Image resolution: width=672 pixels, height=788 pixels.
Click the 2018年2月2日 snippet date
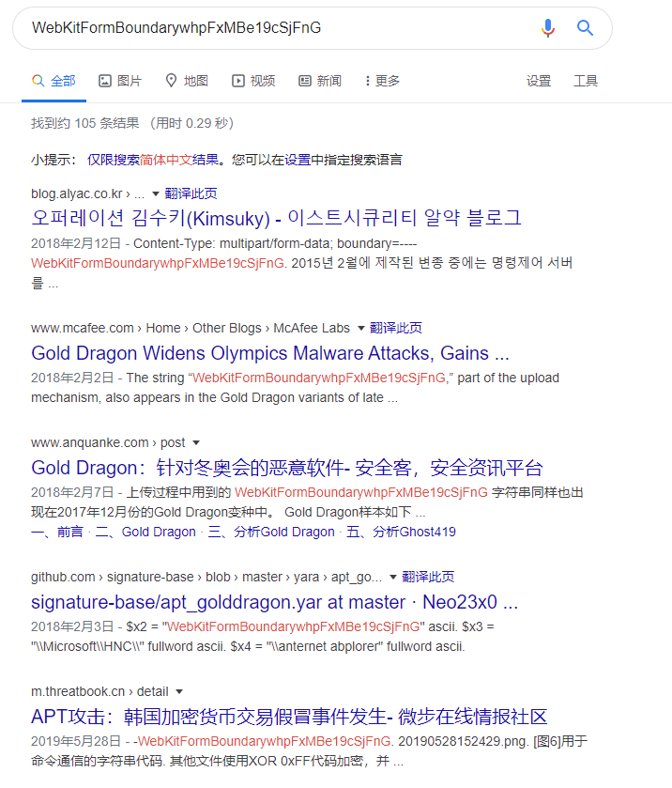[72, 378]
